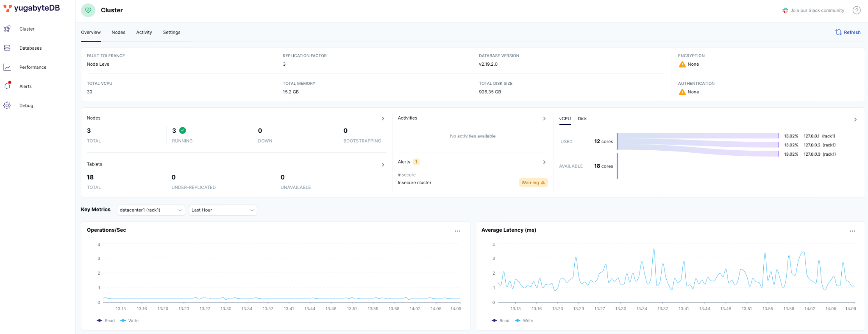Toggle the Read series in Operations/Sec legend
The width and height of the screenshot is (868, 334).
pos(106,320)
